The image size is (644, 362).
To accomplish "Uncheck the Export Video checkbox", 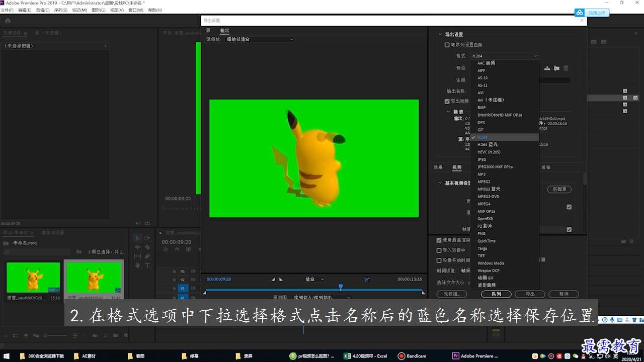I will [447, 101].
